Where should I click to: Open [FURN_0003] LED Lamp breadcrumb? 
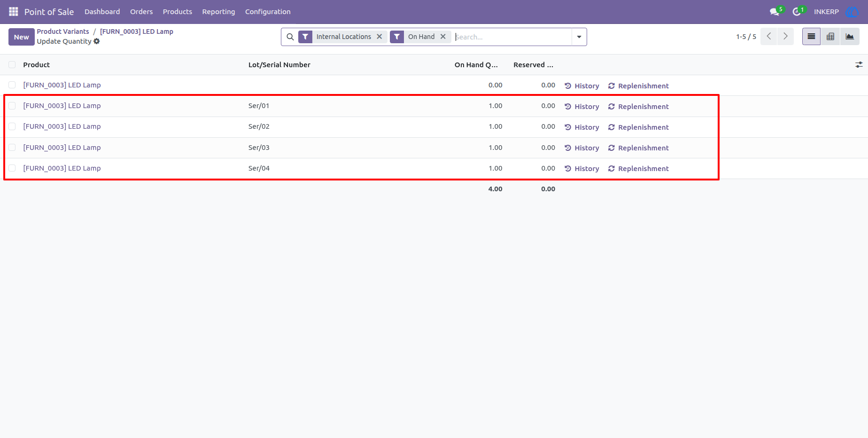(x=137, y=31)
